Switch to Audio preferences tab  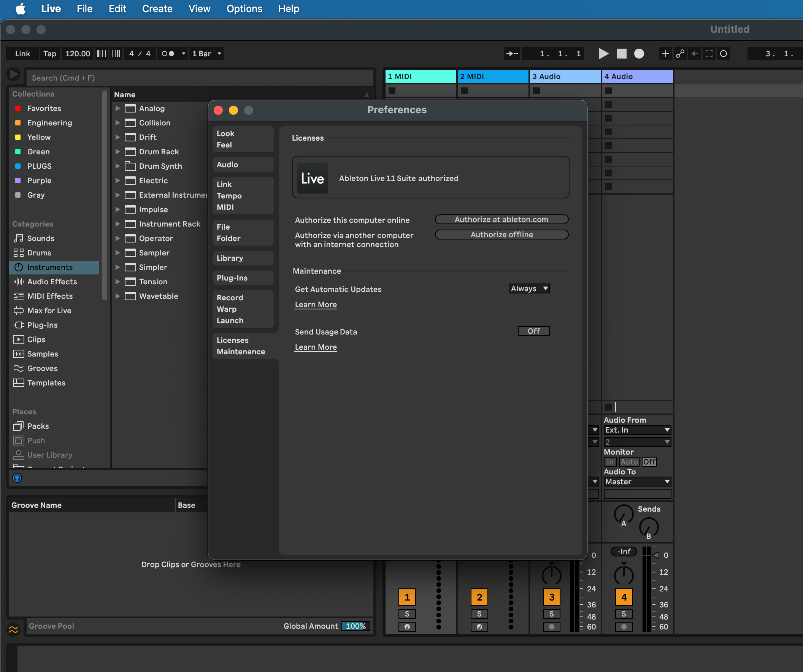pyautogui.click(x=243, y=165)
